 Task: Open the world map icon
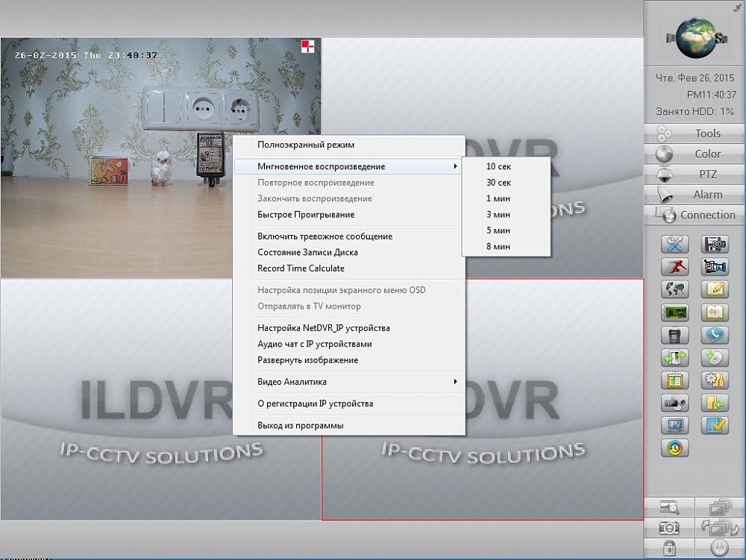[674, 289]
